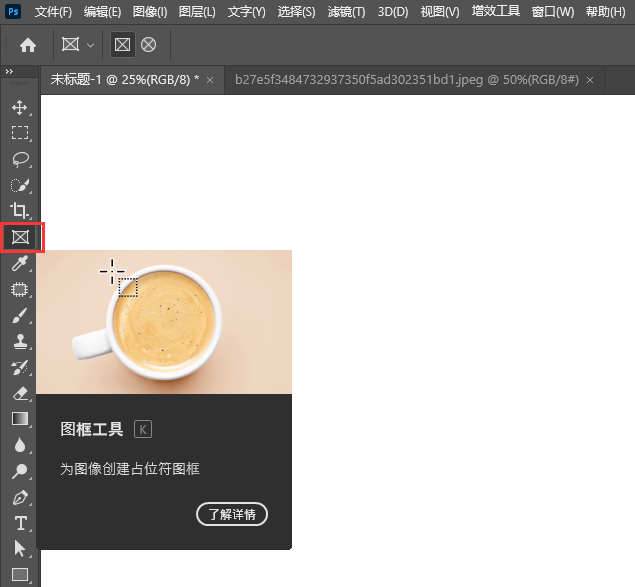Image resolution: width=635 pixels, height=587 pixels.
Task: Open the 选择(S) menu
Action: click(296, 12)
